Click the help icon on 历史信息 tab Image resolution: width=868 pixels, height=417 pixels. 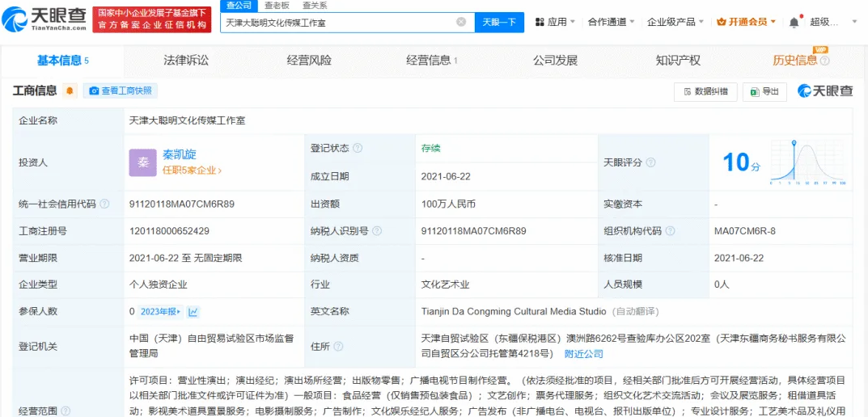click(x=825, y=61)
